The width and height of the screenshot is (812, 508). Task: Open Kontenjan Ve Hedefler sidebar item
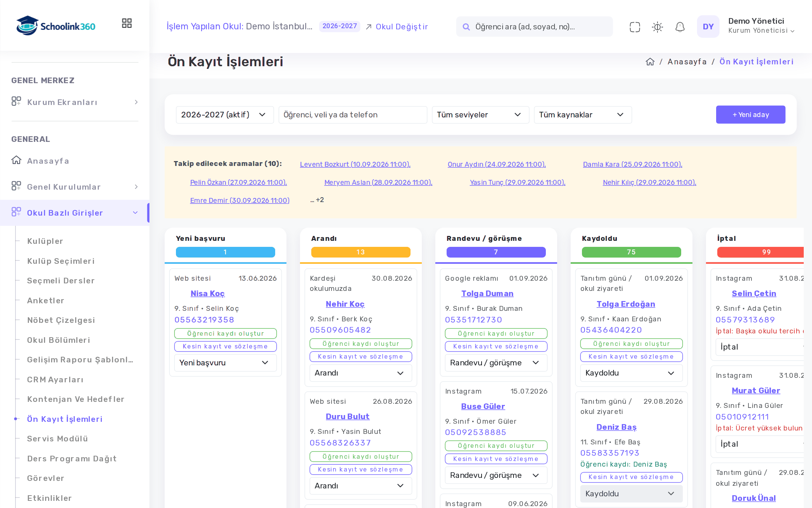(x=76, y=399)
